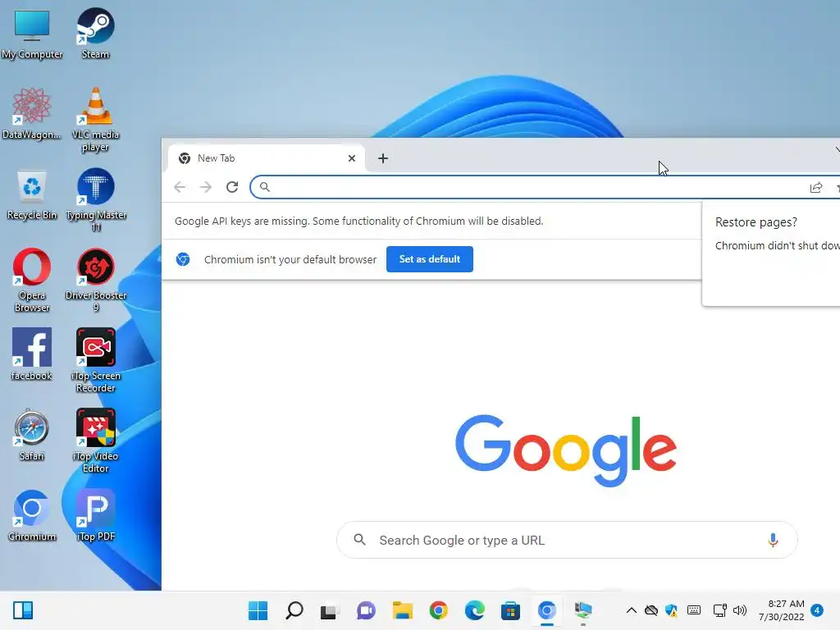Click the share page icon in address bar
The height and width of the screenshot is (630, 840).
coord(816,188)
